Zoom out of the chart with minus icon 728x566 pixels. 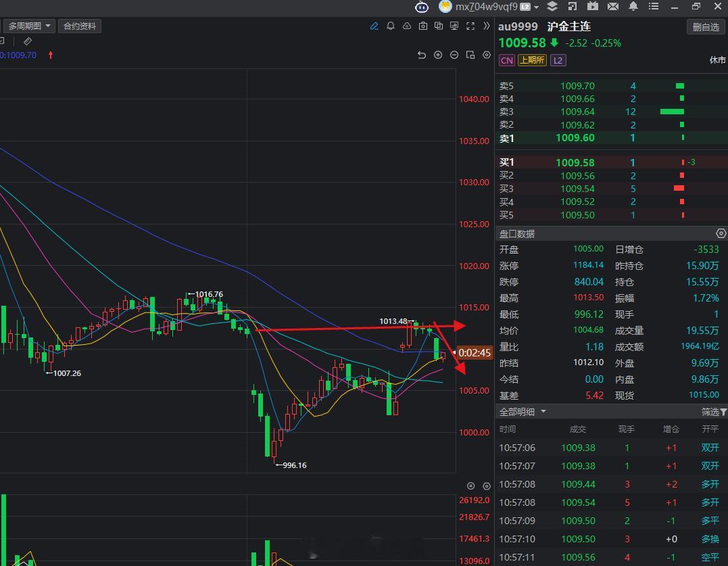tap(454, 55)
